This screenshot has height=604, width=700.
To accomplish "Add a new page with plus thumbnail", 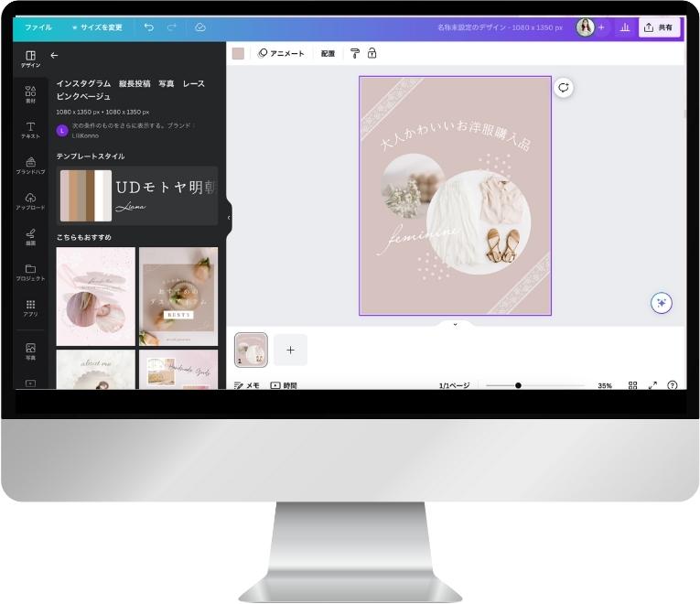I will click(290, 350).
